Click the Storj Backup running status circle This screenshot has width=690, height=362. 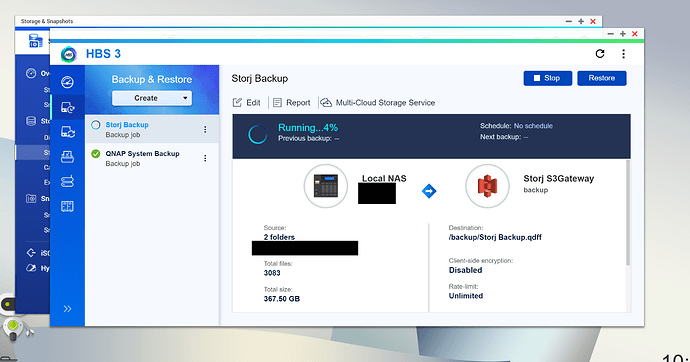(95, 125)
